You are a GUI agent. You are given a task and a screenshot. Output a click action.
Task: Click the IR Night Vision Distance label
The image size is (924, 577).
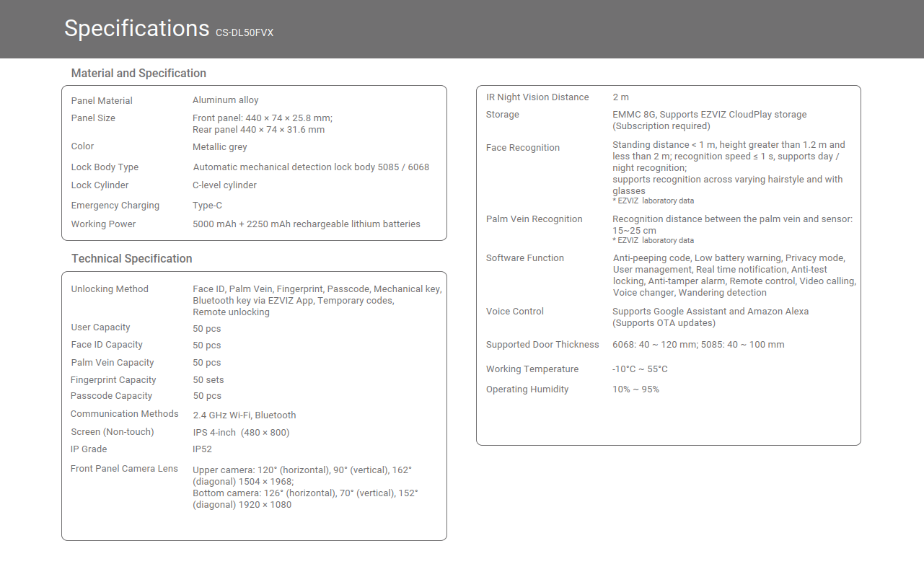537,97
